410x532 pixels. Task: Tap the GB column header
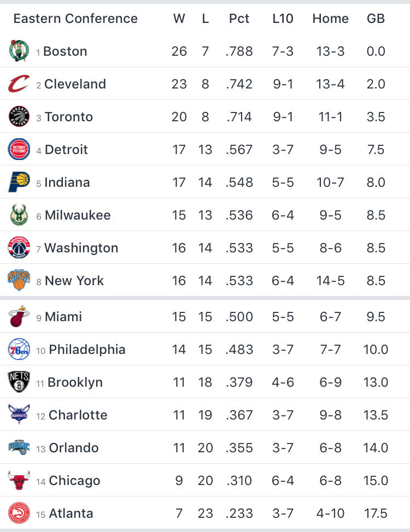[376, 19]
